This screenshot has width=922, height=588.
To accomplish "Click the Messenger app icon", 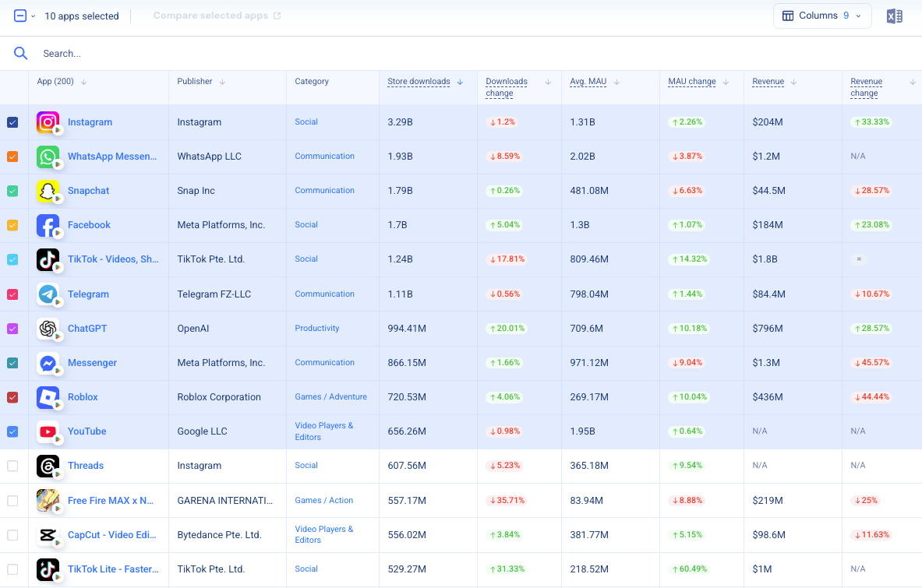I will 48,363.
